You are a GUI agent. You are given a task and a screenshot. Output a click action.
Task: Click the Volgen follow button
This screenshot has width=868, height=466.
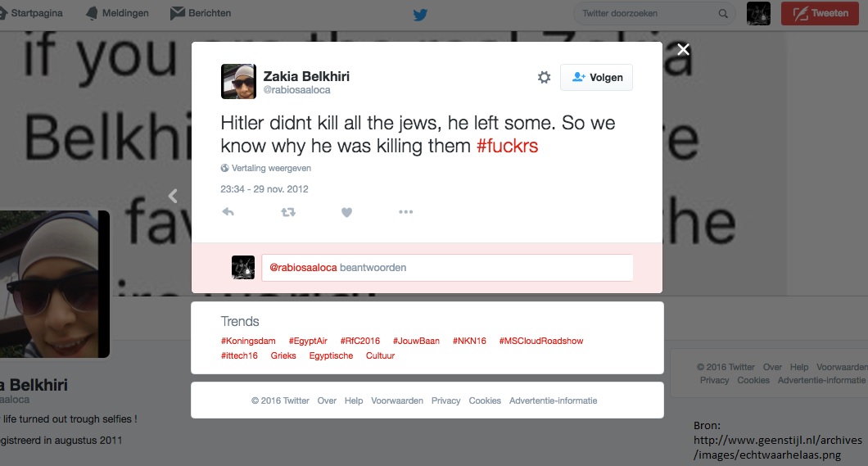[x=596, y=78]
